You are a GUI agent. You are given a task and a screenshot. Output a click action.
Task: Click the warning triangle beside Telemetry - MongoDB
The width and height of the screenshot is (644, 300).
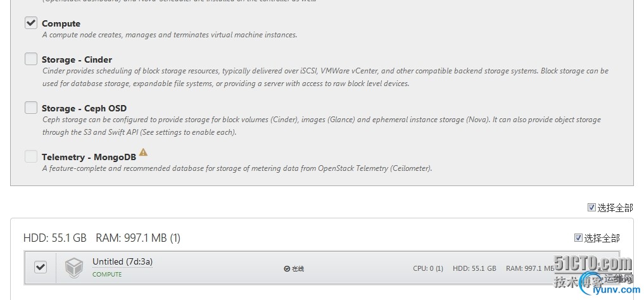click(x=144, y=152)
